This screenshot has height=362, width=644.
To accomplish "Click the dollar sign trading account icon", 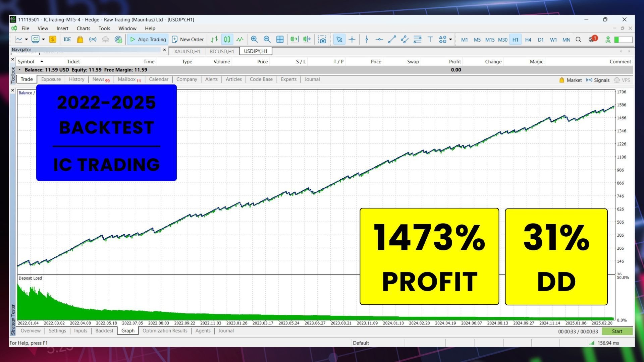I will click(53, 40).
